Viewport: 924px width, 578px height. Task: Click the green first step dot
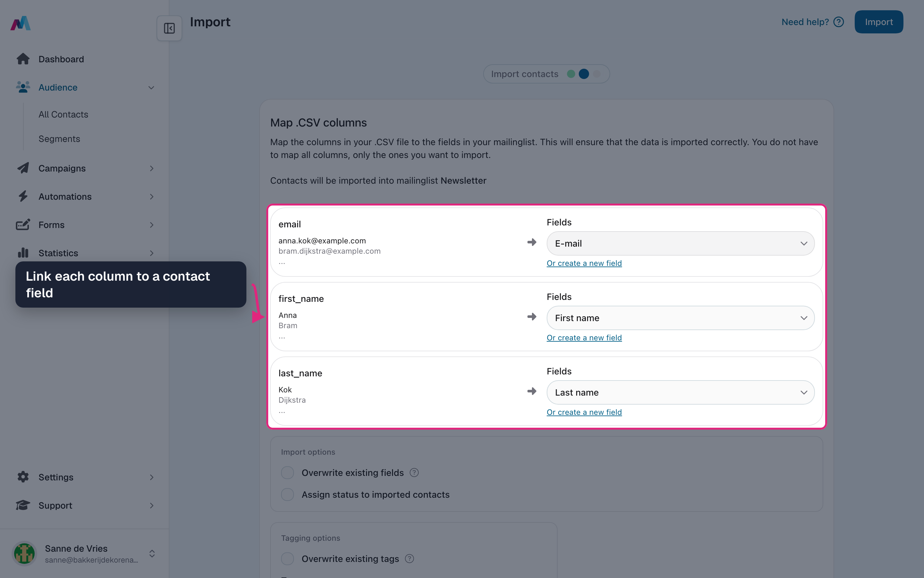pyautogui.click(x=571, y=74)
